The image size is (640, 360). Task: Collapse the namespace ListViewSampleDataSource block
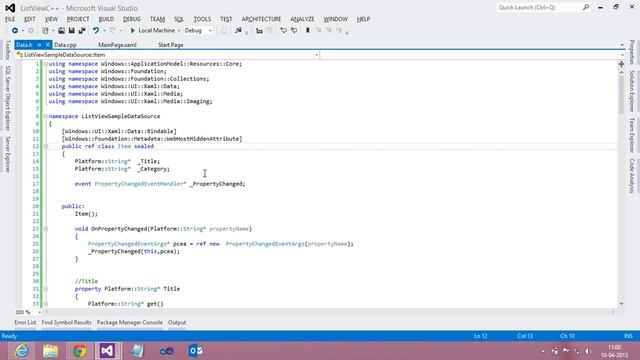coord(46,116)
